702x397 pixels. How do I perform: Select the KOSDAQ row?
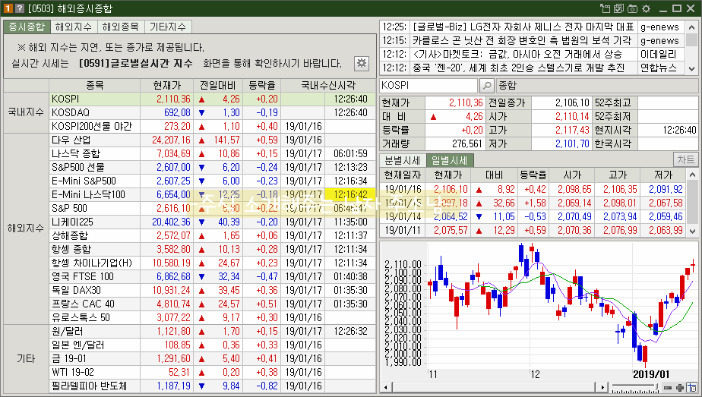(x=213, y=112)
